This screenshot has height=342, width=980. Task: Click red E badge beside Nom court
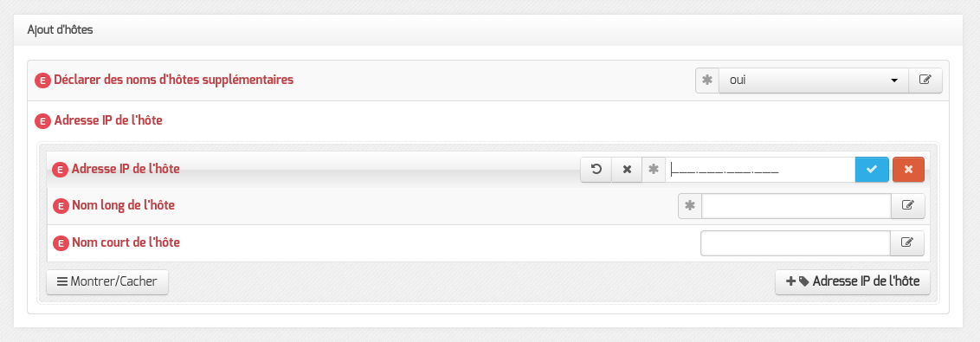(x=60, y=243)
